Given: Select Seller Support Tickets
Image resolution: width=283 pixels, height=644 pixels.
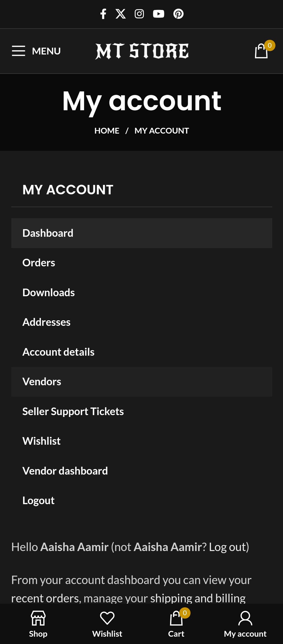Looking at the screenshot, I should coord(73,411).
